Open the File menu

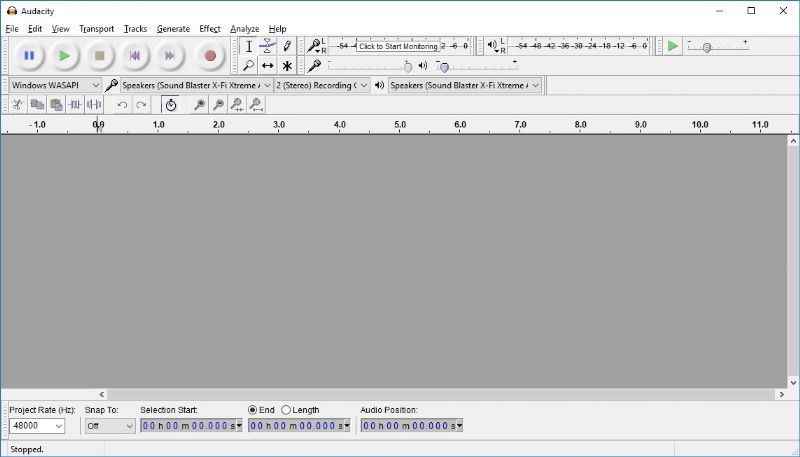[x=12, y=29]
